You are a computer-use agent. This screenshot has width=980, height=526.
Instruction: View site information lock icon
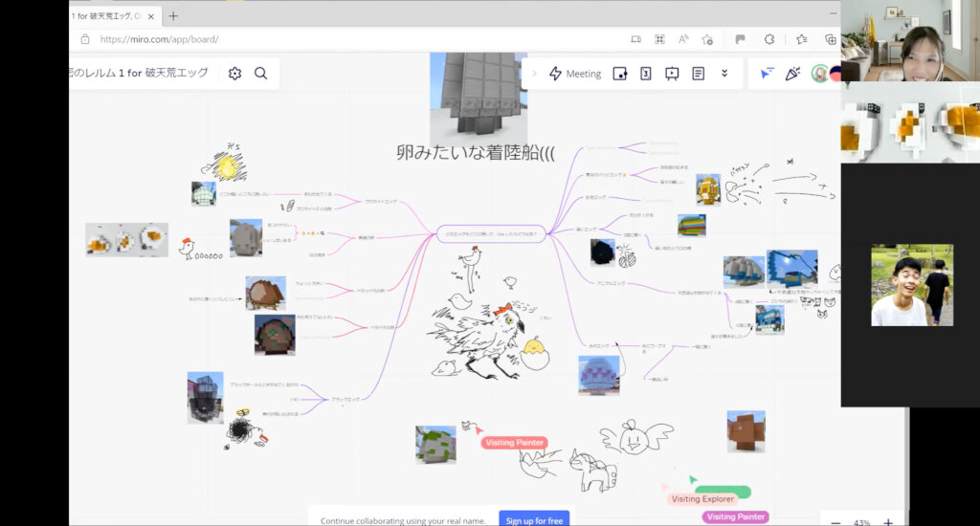point(85,39)
